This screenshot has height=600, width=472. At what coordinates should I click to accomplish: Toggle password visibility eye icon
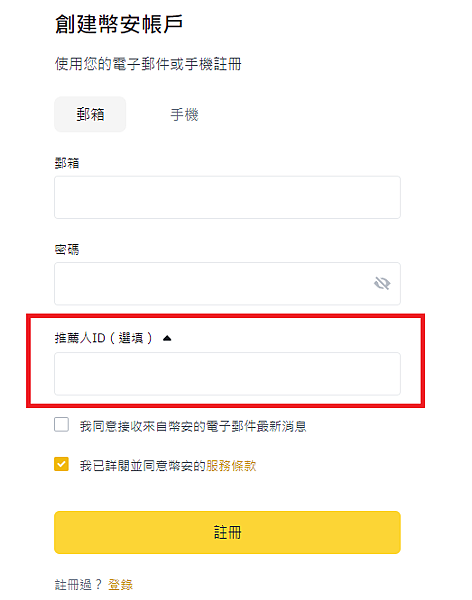point(382,284)
